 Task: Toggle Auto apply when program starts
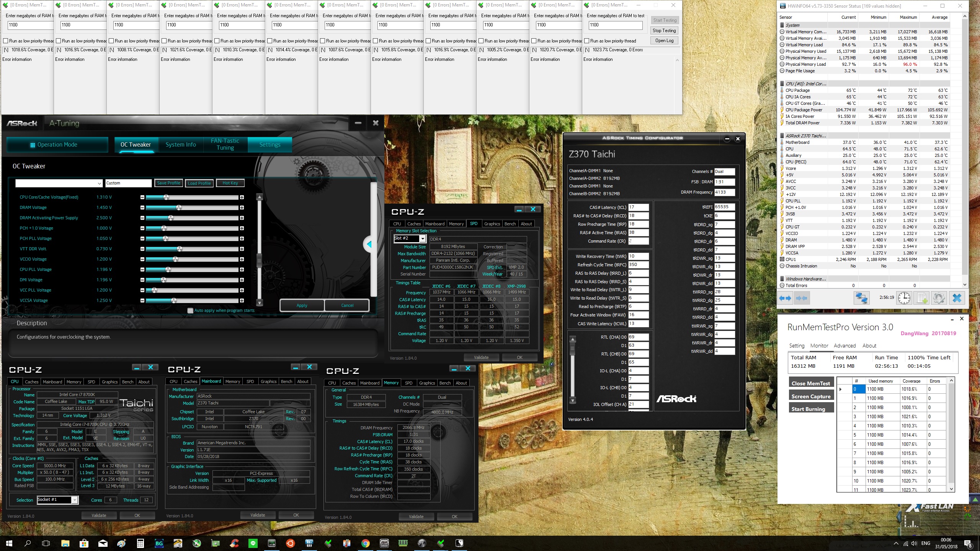[190, 311]
